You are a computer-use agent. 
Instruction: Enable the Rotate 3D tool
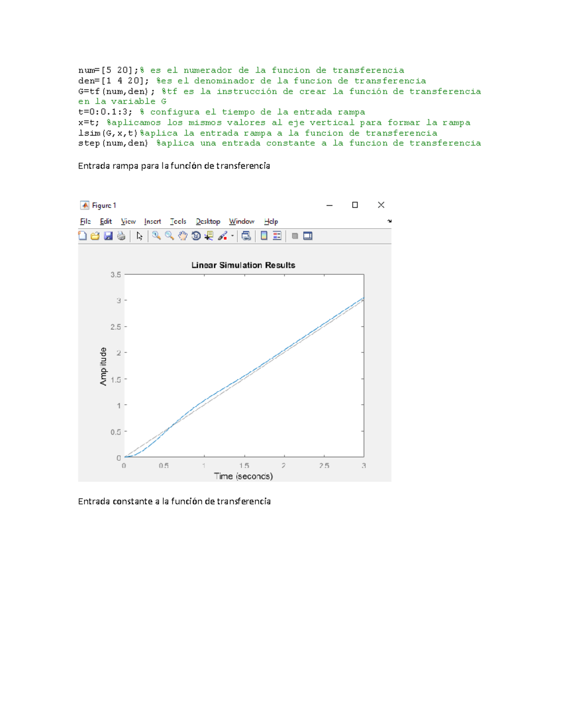coord(196,235)
